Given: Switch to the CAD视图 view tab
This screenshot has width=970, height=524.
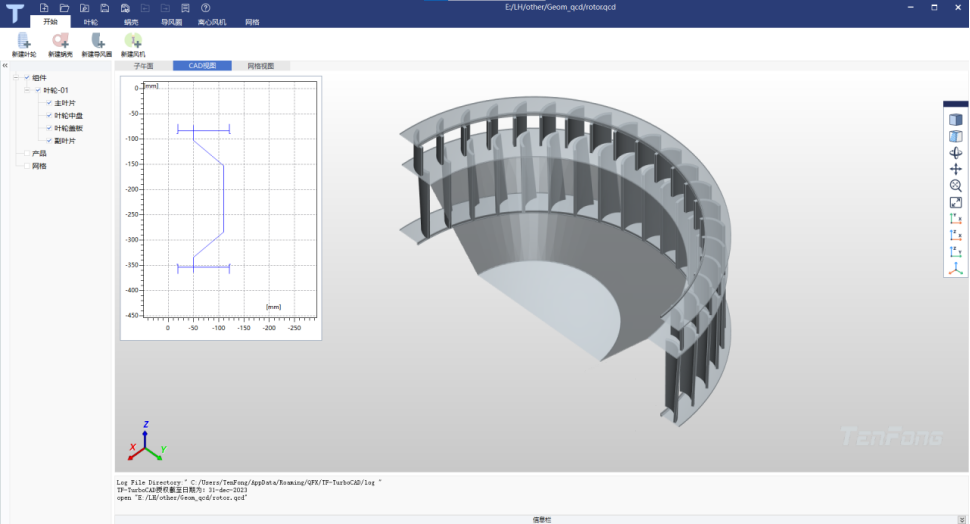Looking at the screenshot, I should (x=202, y=66).
